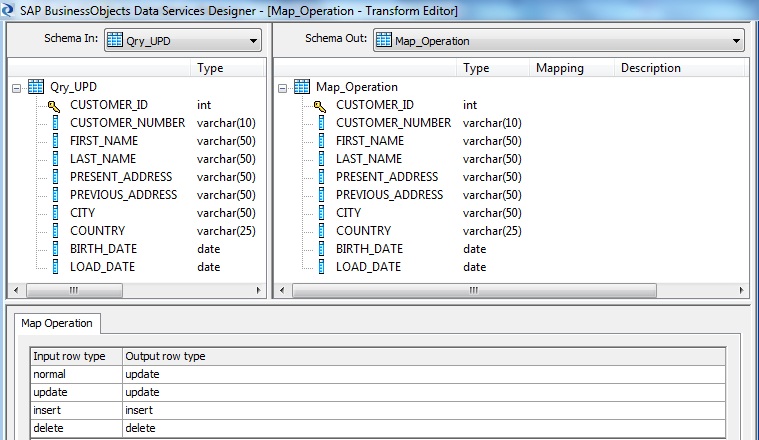Click column icon of output PREVIOUS_ADDRESS
The image size is (759, 440).
pyautogui.click(x=321, y=195)
